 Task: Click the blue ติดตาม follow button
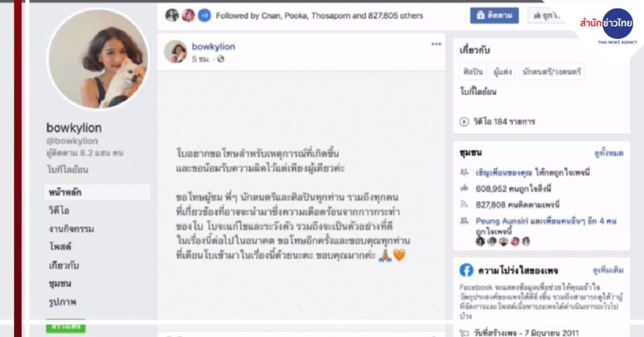pos(494,16)
